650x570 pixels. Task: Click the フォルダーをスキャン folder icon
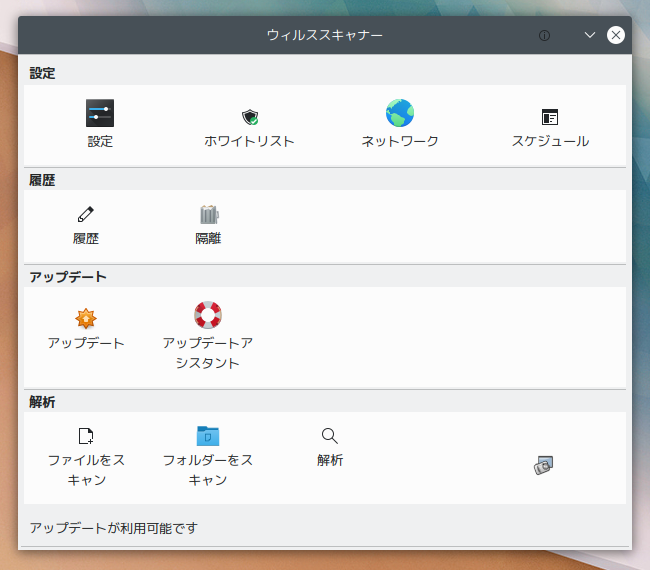pos(208,436)
